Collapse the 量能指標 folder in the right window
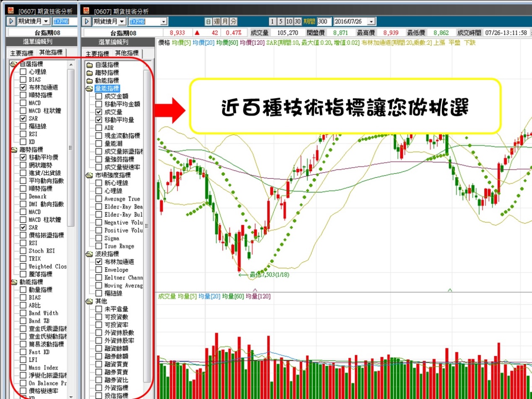Screen dimensions: 532x399 (89, 89)
